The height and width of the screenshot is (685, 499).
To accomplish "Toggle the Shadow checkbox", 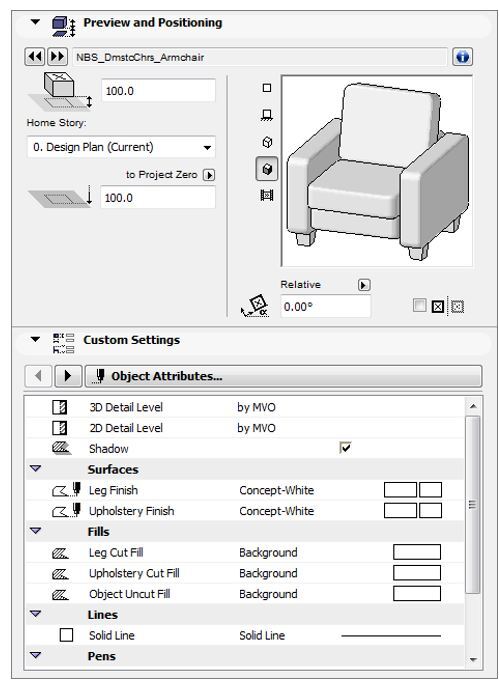I will tap(345, 447).
